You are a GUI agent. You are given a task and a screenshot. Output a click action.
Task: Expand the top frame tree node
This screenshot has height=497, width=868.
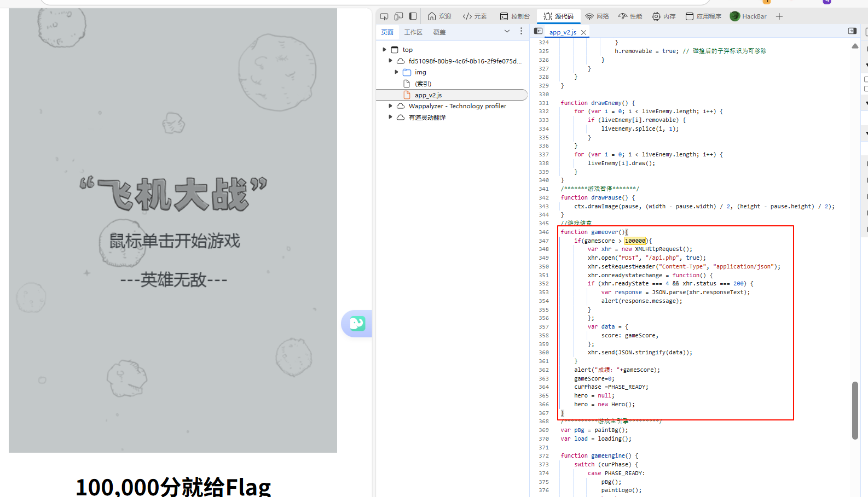[384, 50]
